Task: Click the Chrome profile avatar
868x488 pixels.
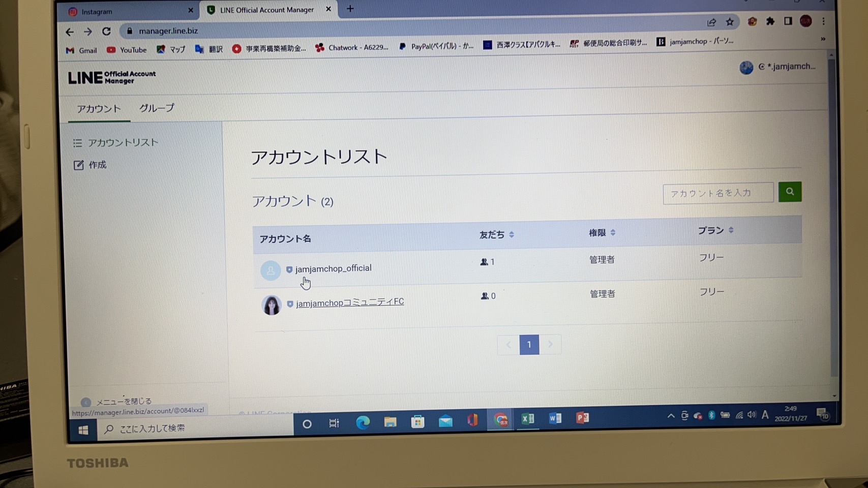Action: pyautogui.click(x=805, y=21)
